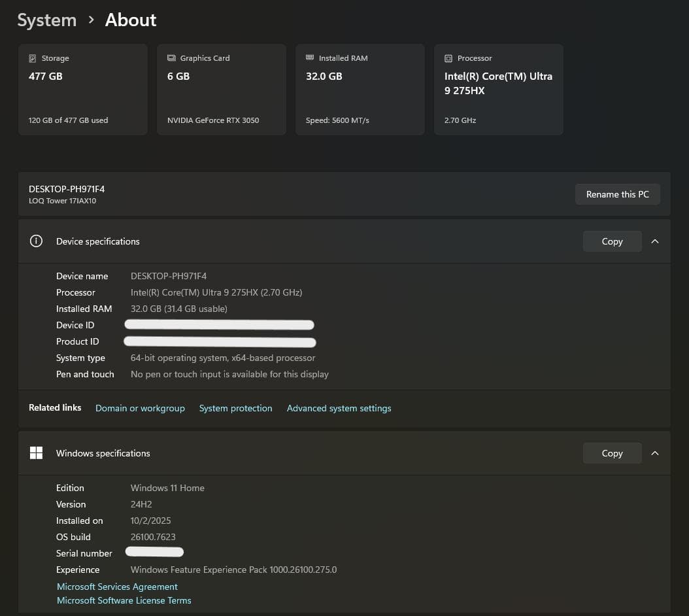Open the 477 GB Storage card
689x616 pixels.
click(x=82, y=90)
